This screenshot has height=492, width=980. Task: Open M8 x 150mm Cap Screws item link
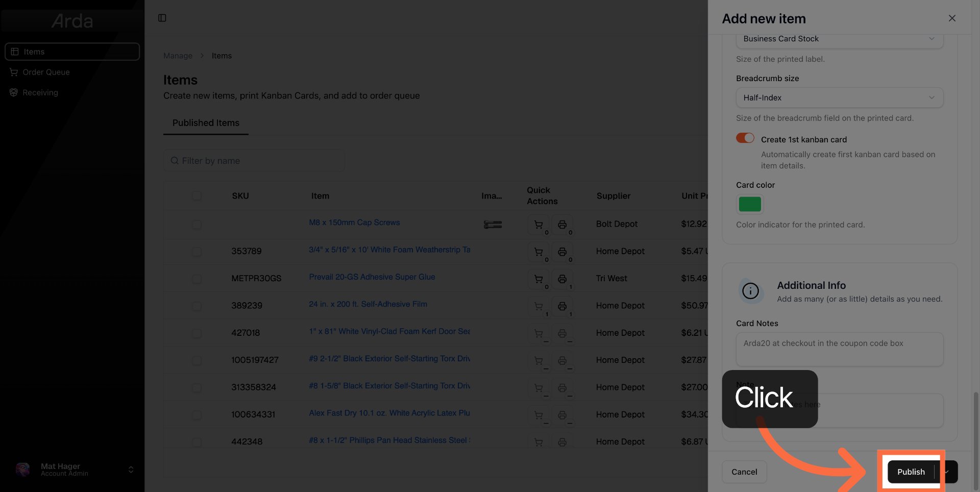[354, 223]
